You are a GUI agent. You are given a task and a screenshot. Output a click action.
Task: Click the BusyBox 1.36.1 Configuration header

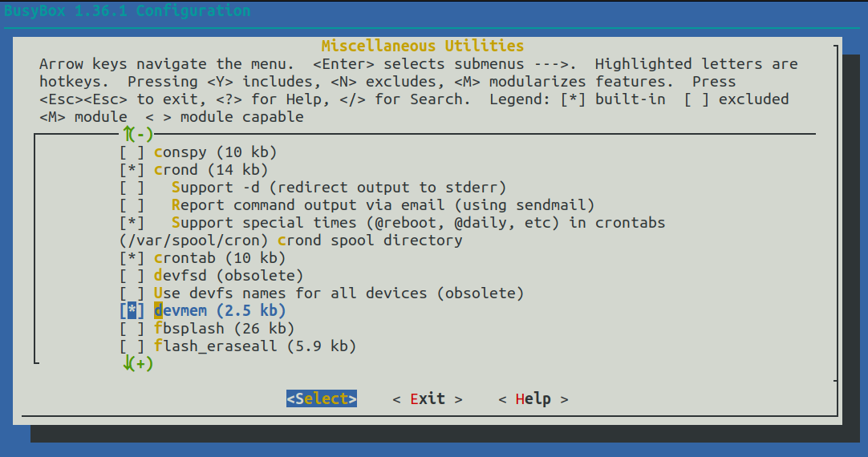[x=125, y=11]
